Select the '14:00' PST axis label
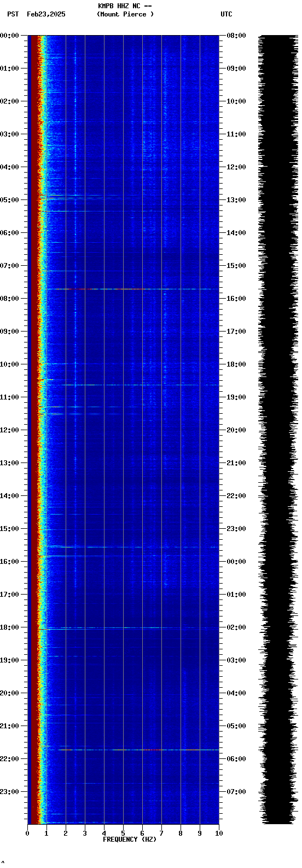The width and height of the screenshot is (302, 868). pyautogui.click(x=9, y=496)
